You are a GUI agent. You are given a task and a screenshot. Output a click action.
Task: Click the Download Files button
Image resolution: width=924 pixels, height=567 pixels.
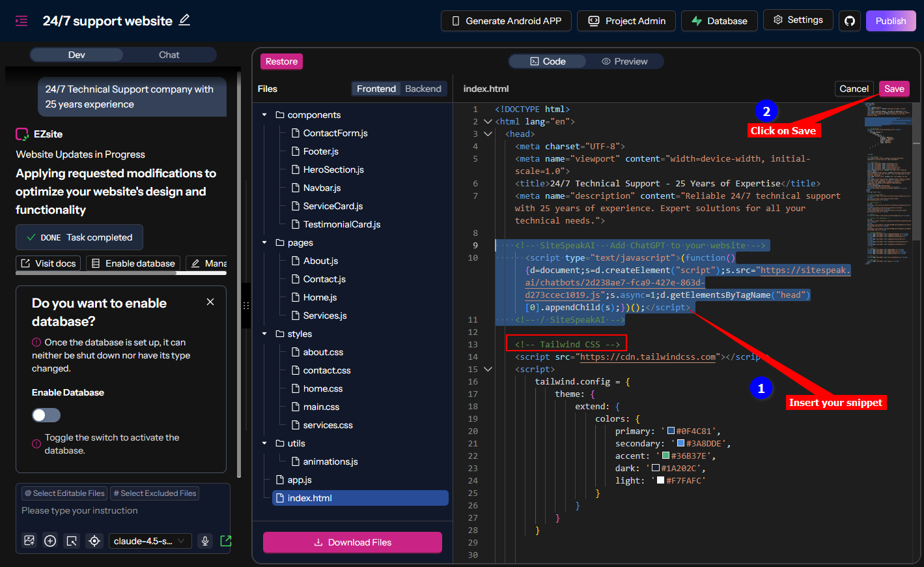click(x=352, y=542)
